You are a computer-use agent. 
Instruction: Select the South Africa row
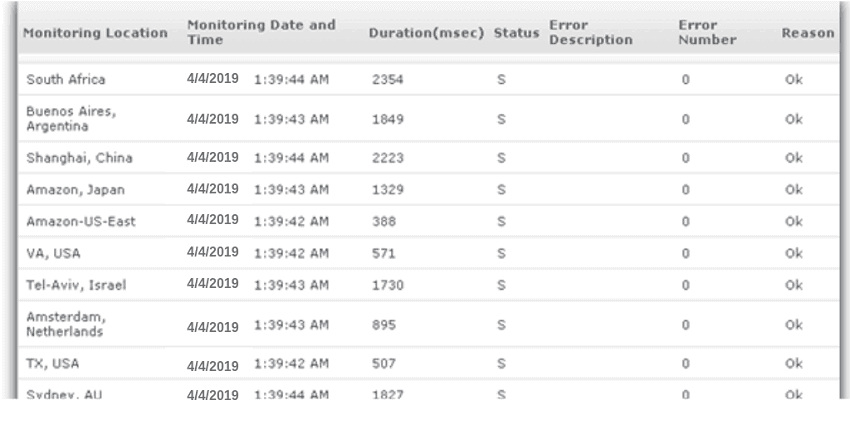[x=428, y=80]
